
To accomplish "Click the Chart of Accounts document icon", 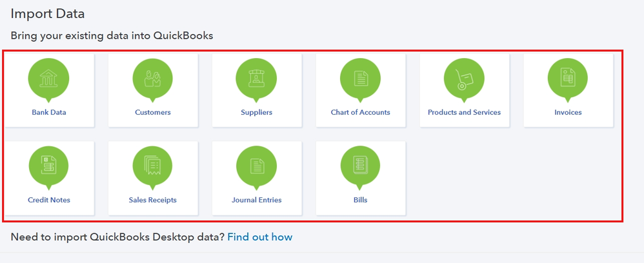I will (x=361, y=79).
